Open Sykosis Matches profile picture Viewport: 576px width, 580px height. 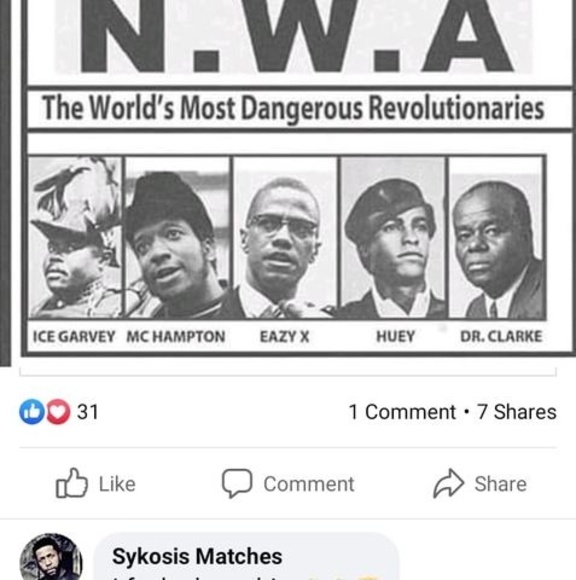tap(51, 557)
